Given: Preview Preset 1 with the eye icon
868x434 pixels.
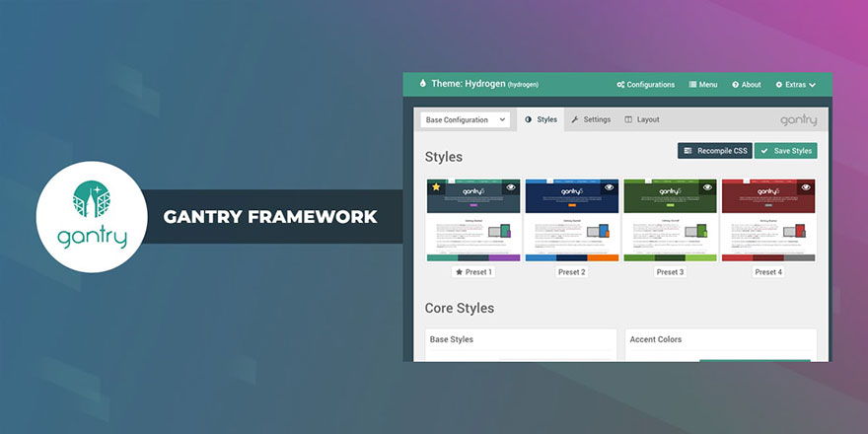Looking at the screenshot, I should click(511, 187).
